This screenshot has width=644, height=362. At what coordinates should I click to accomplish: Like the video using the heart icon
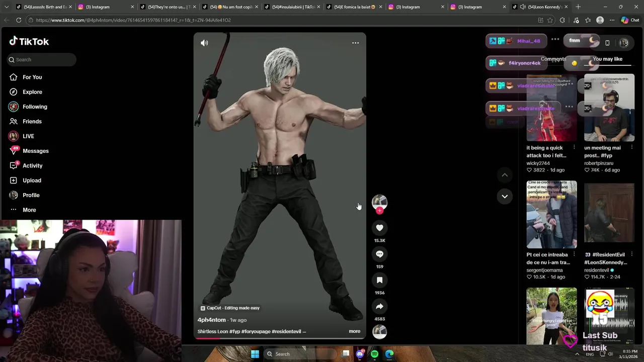(379, 228)
